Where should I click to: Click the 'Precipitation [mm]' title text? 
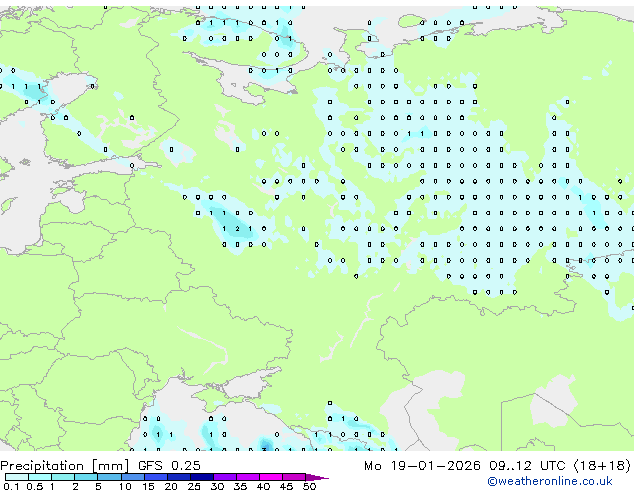pos(65,466)
